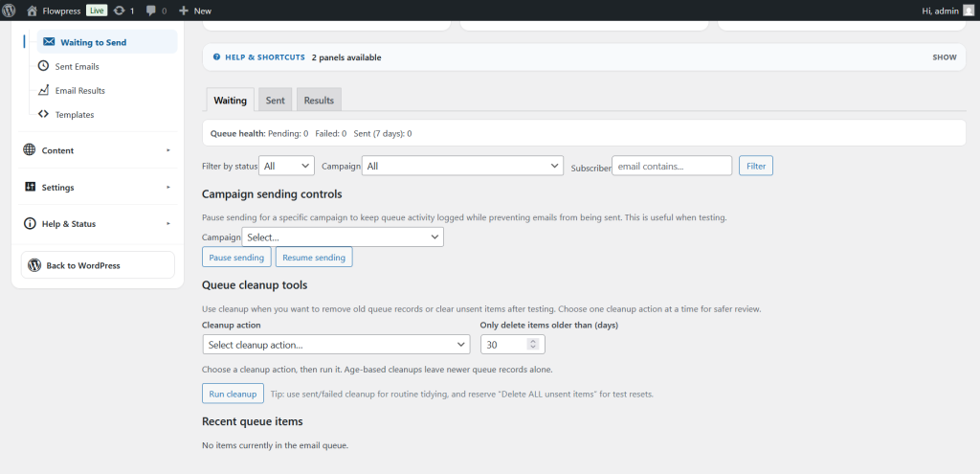Image resolution: width=980 pixels, height=474 pixels.
Task: Click the older than days number field
Action: tap(513, 345)
